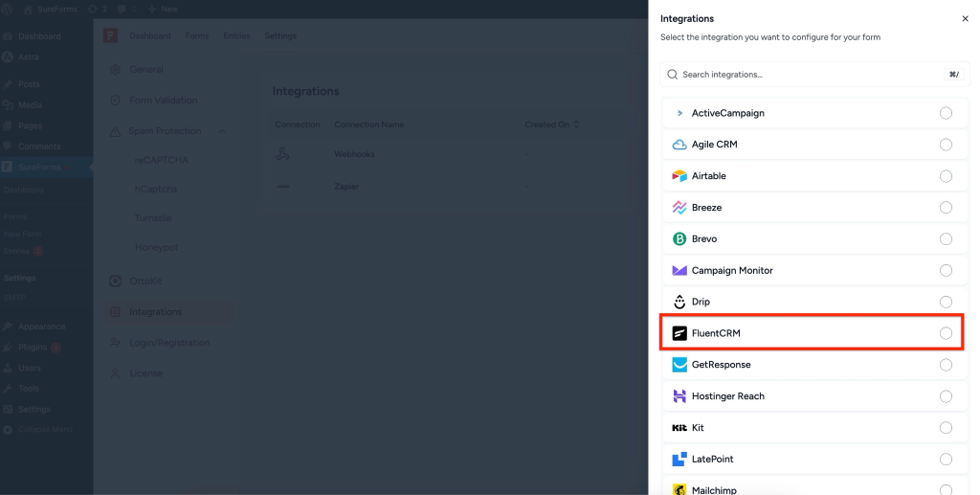The width and height of the screenshot is (980, 495).
Task: Open the Dashboard tab in SureForms header
Action: coord(150,35)
